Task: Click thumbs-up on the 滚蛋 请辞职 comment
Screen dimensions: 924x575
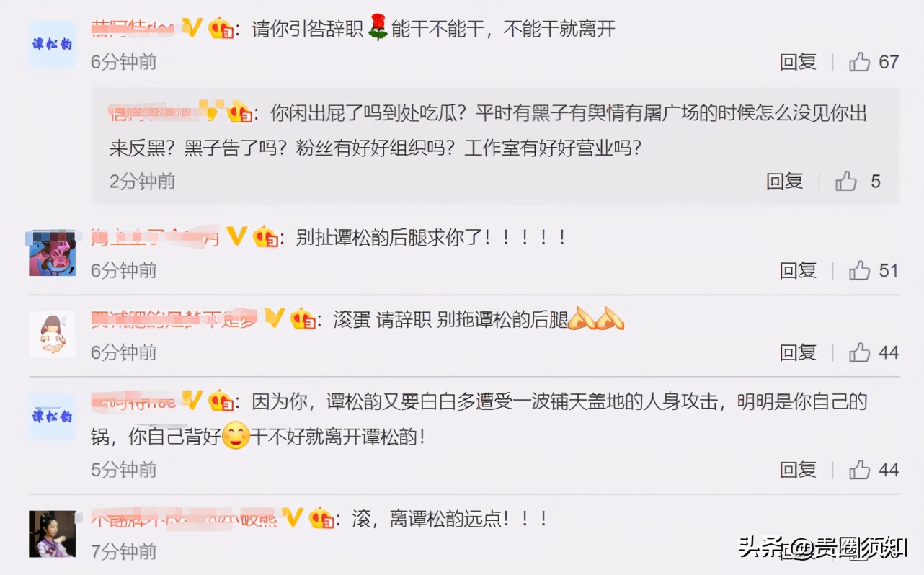Action: tap(859, 352)
